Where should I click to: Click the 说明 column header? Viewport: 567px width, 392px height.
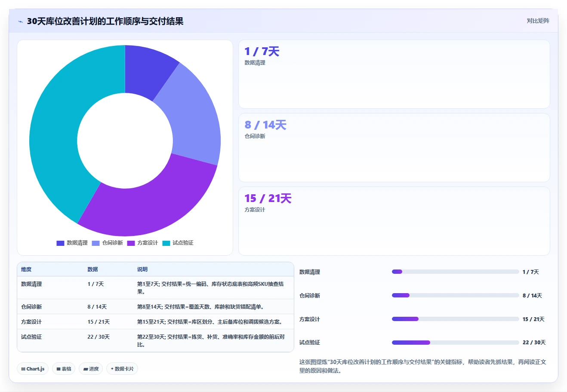[x=142, y=269]
